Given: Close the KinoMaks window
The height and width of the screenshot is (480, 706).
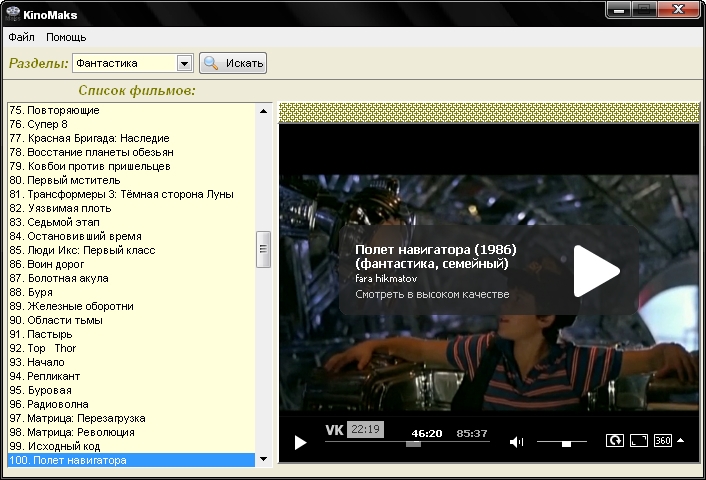Looking at the screenshot, I should coord(678,9).
